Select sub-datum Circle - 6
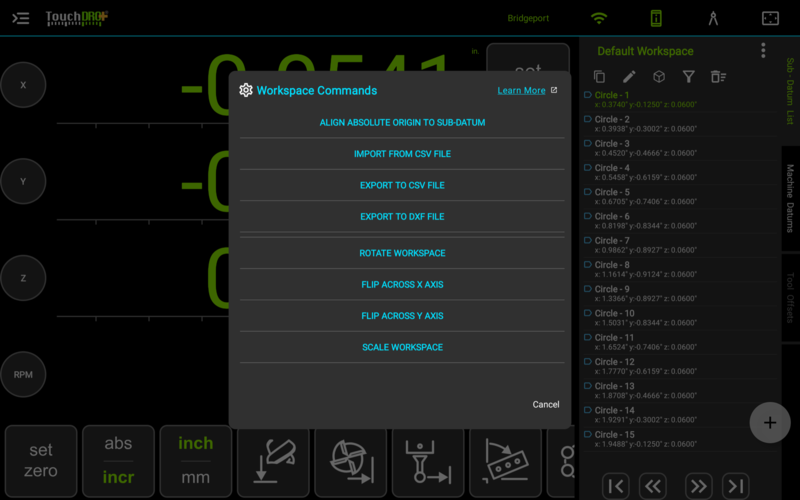This screenshot has width=800, height=500. (680, 221)
